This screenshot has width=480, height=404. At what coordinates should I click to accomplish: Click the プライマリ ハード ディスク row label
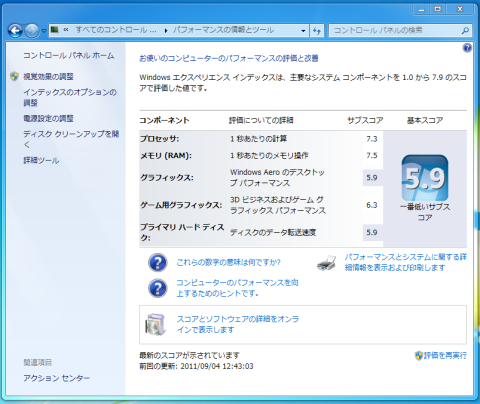tap(182, 232)
